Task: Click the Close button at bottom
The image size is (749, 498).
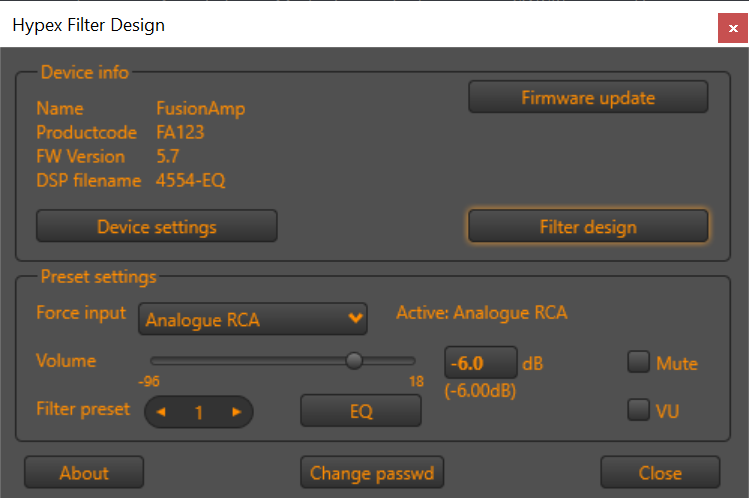Action: click(x=660, y=472)
